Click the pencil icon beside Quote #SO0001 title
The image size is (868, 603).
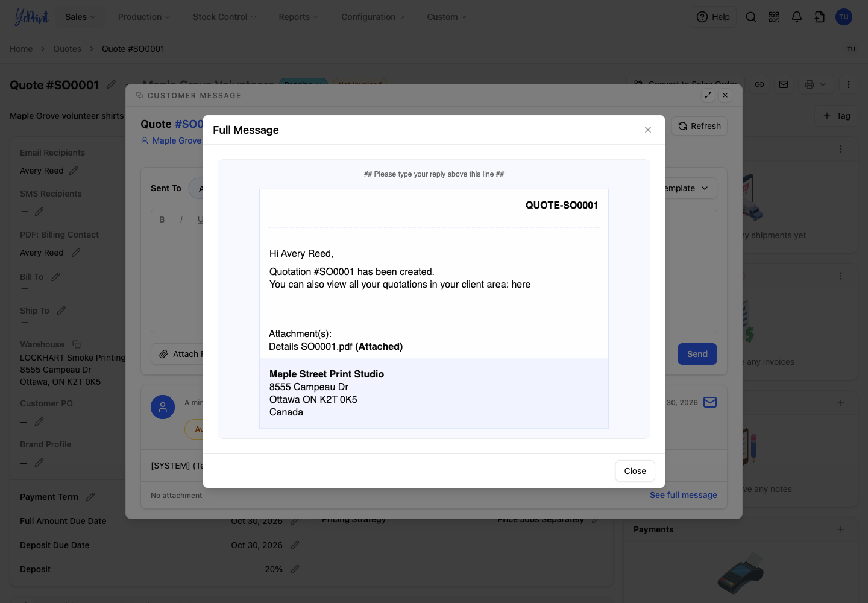point(112,85)
